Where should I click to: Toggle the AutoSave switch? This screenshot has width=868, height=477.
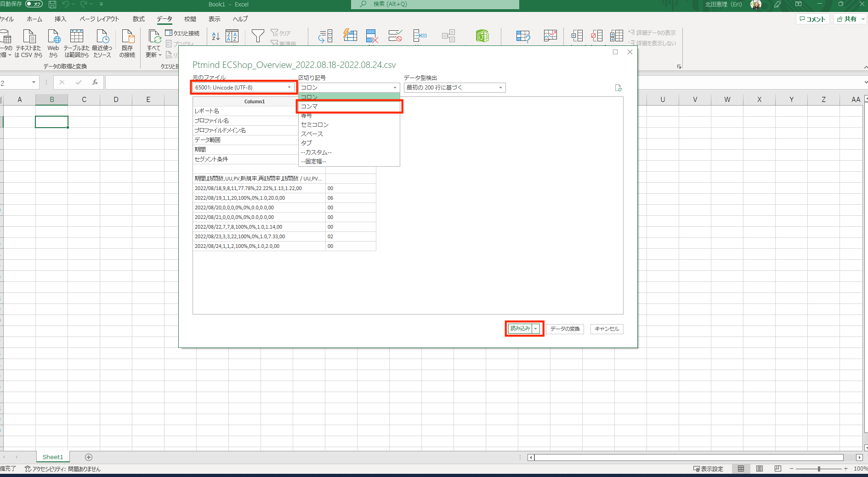point(34,4)
